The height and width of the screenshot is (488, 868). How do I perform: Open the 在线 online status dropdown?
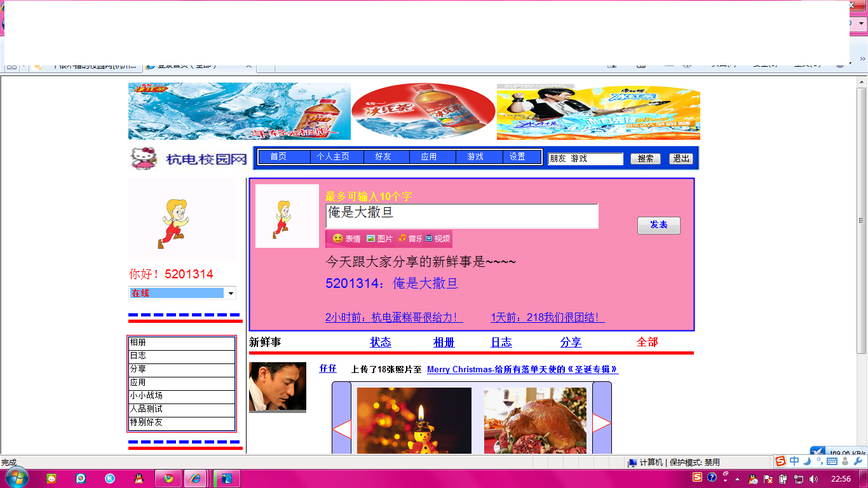tap(231, 294)
